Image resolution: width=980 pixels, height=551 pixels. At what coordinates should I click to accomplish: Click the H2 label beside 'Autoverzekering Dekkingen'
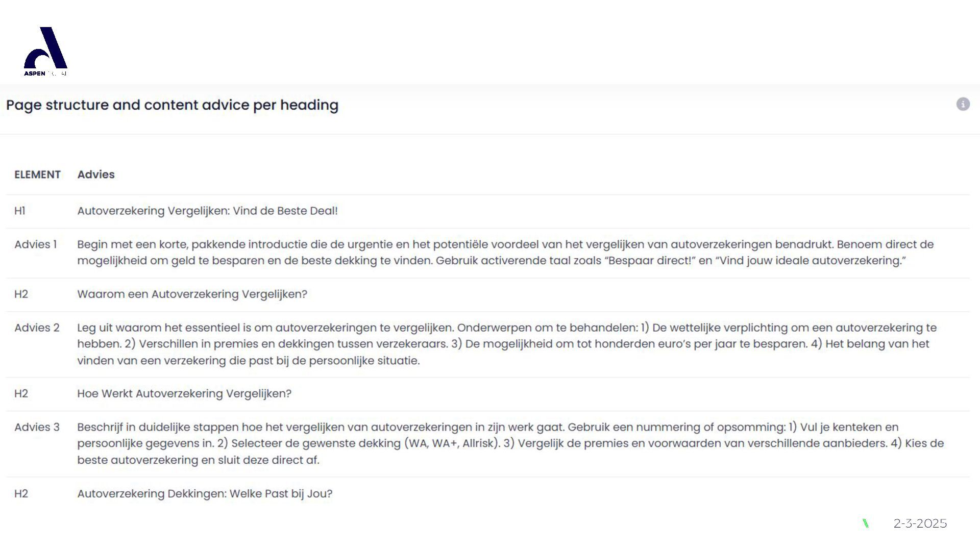click(x=21, y=494)
